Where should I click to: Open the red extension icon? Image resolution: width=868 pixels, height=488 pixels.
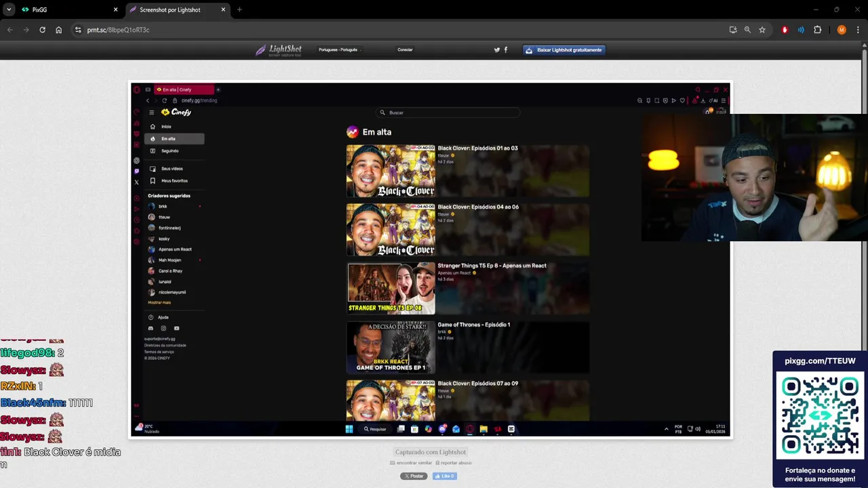point(785,30)
